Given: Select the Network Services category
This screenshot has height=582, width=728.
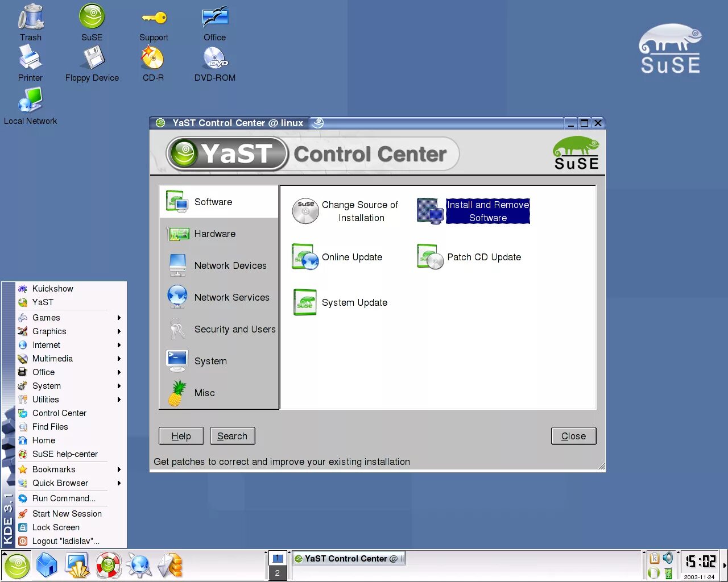Looking at the screenshot, I should pos(219,297).
